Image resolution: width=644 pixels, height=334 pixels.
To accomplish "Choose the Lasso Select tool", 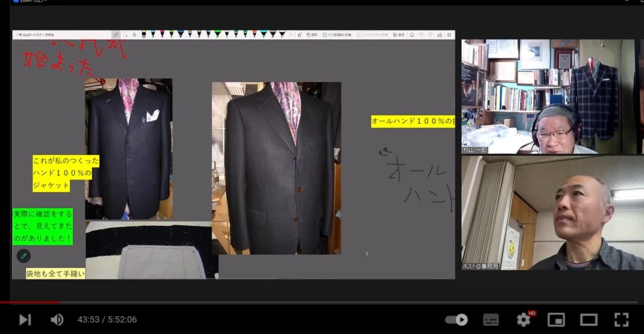I will point(125,35).
